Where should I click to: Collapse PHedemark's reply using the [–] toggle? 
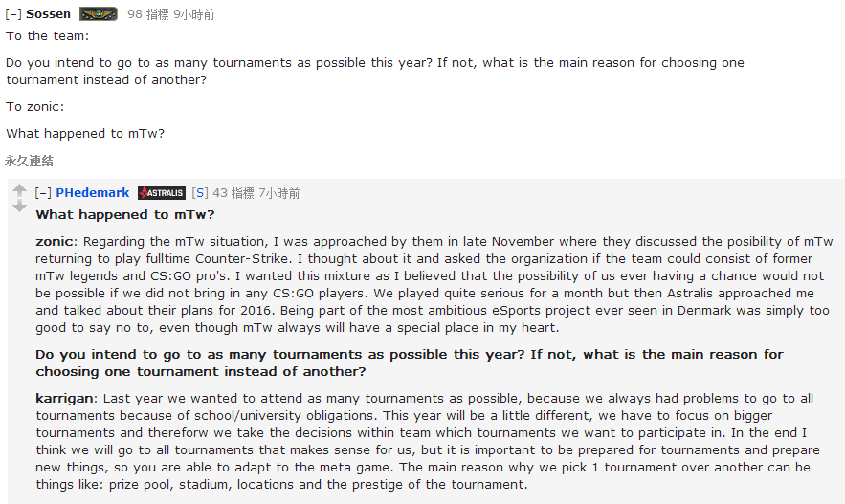click(x=43, y=193)
